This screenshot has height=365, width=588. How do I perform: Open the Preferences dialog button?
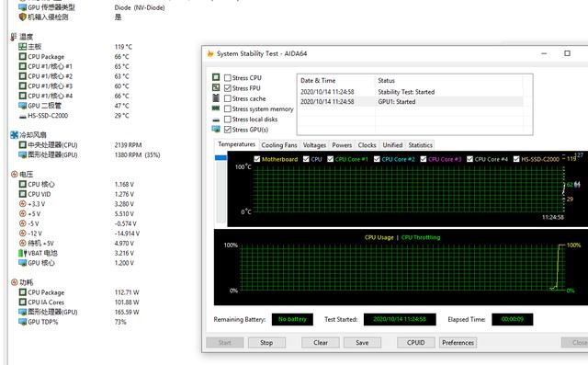coord(458,343)
